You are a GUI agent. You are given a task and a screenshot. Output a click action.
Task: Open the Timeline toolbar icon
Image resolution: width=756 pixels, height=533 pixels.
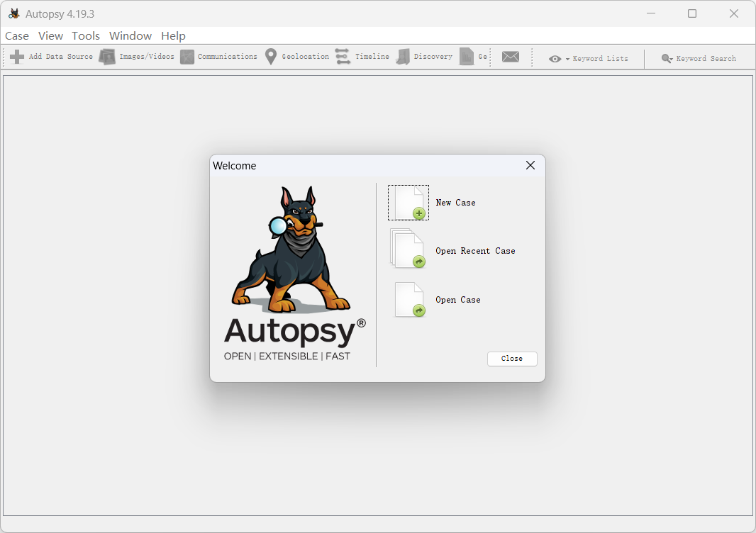pos(343,57)
